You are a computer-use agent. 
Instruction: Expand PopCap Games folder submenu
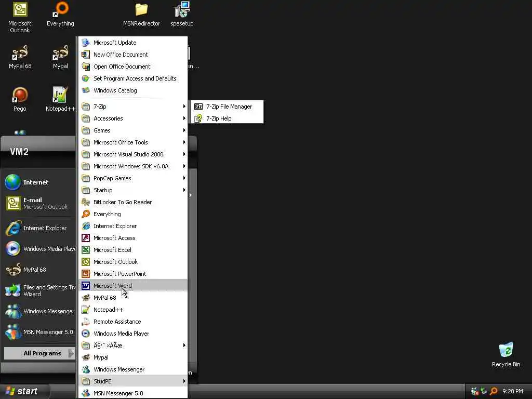tap(133, 178)
